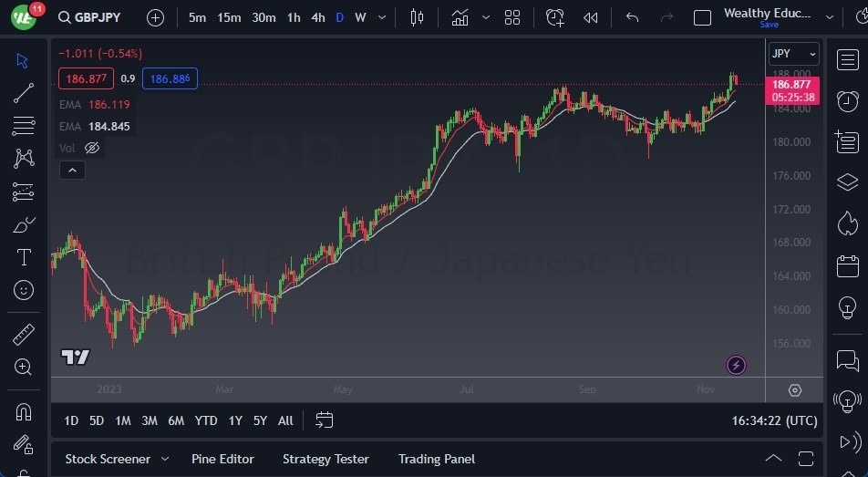868x477 pixels.
Task: Switch to the 15m timeframe
Action: pyautogui.click(x=229, y=17)
